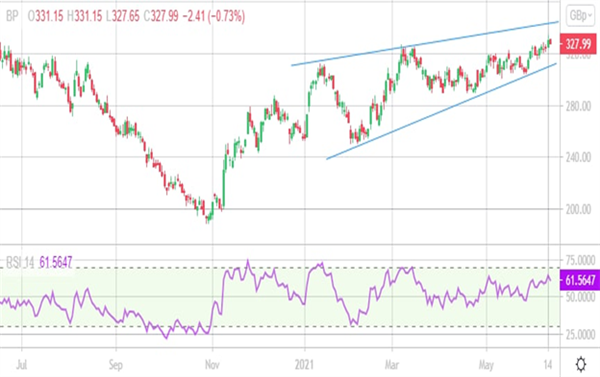This screenshot has height=377, width=600.
Task: Select the purple 61.5647 RSI value tag
Action: tap(580, 280)
